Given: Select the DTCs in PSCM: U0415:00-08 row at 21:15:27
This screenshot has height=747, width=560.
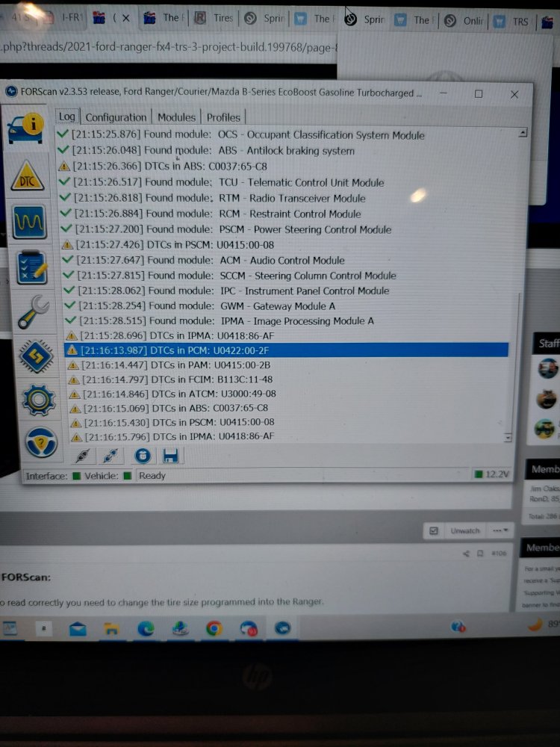Looking at the screenshot, I should point(168,245).
